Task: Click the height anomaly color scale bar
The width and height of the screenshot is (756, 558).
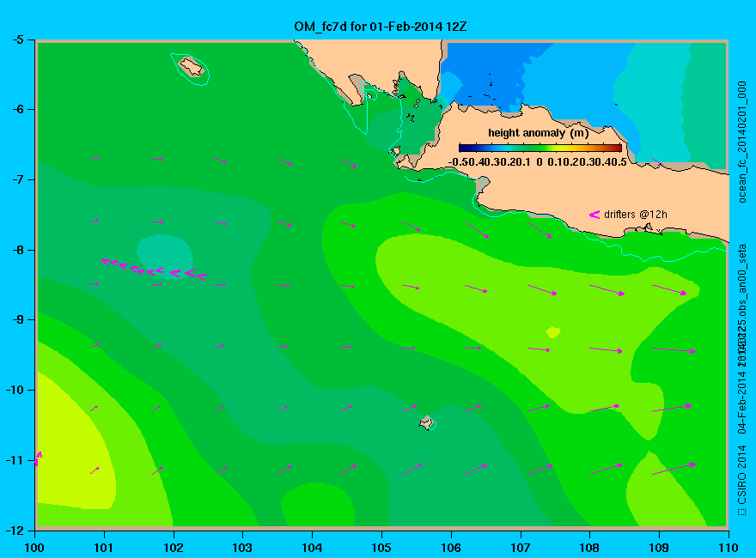Action: [540, 148]
